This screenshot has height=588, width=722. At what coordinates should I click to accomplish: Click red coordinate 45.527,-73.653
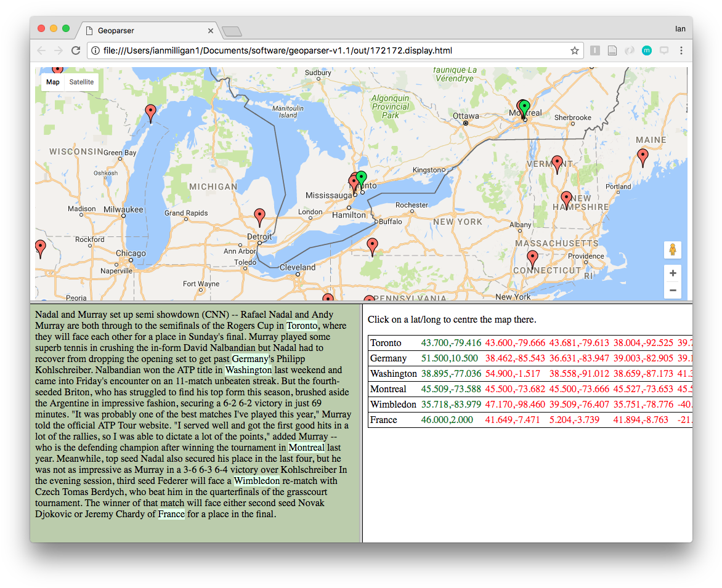tap(643, 389)
